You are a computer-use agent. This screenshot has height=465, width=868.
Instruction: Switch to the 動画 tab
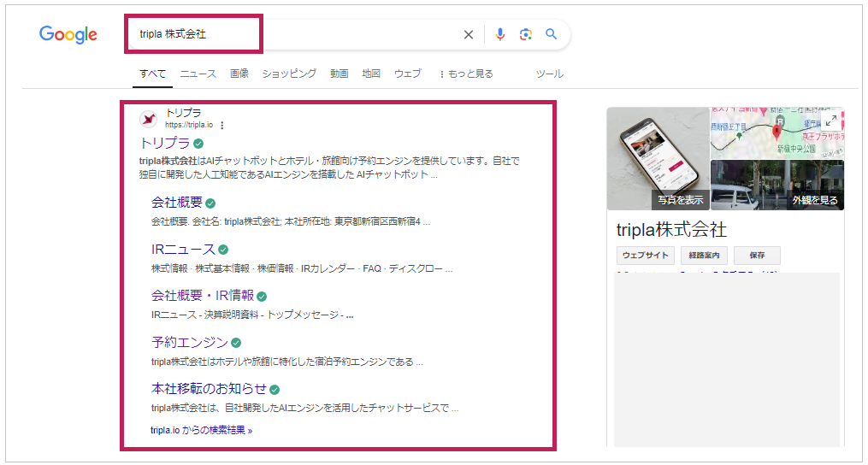coord(340,74)
